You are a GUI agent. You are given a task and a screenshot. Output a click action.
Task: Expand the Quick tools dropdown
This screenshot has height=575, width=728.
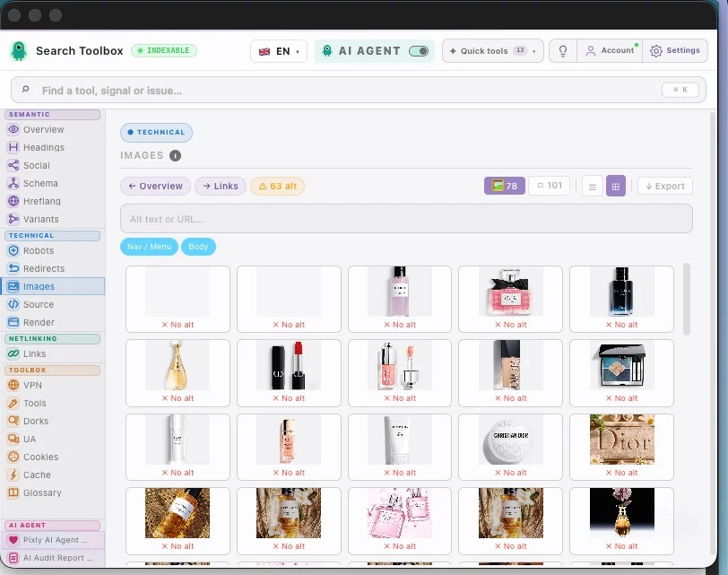[x=492, y=50]
